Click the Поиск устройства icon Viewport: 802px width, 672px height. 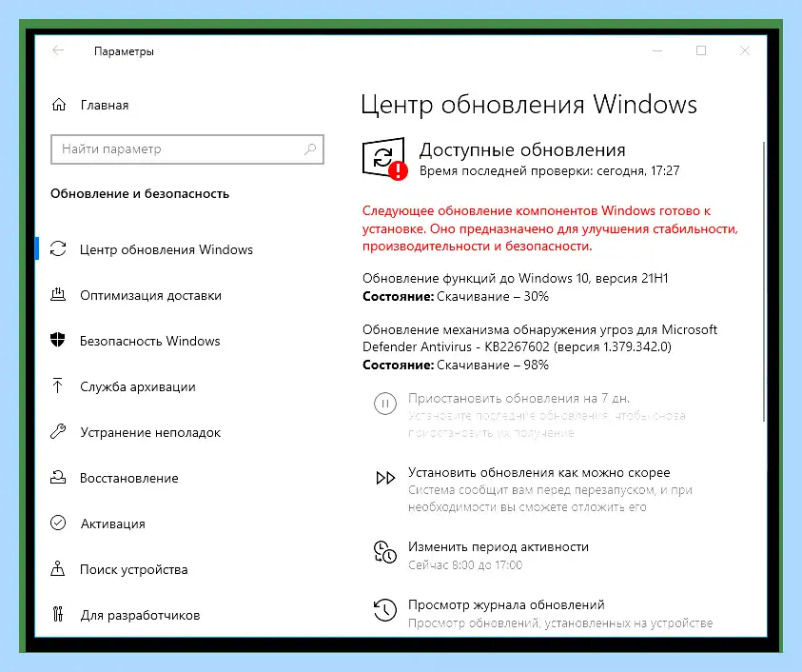(58, 568)
